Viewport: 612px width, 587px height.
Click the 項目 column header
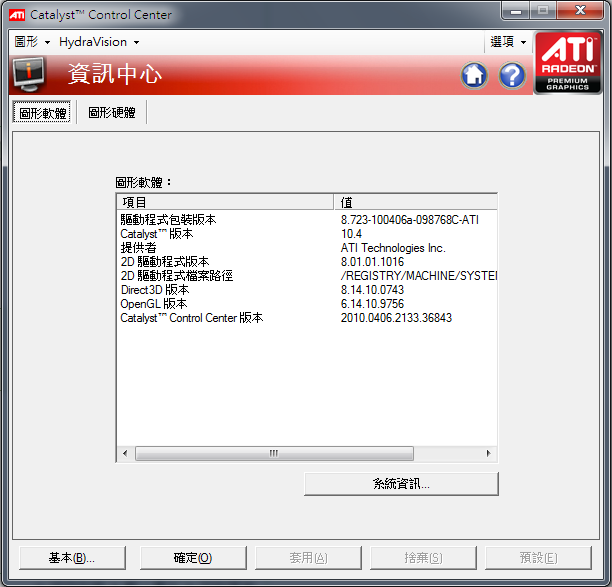225,202
